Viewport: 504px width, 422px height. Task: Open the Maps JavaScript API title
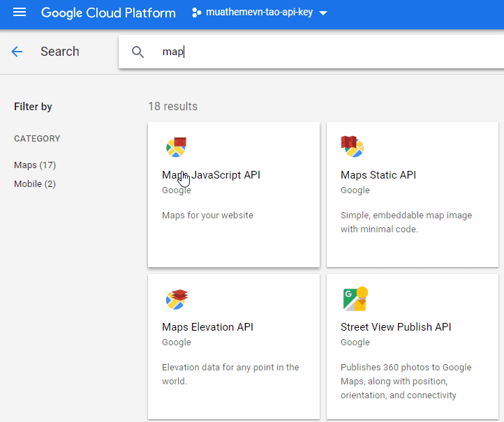[212, 175]
